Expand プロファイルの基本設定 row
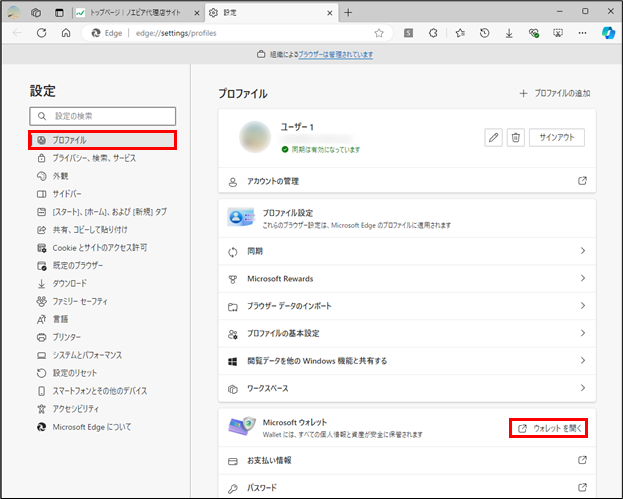623x499 pixels. coord(407,333)
